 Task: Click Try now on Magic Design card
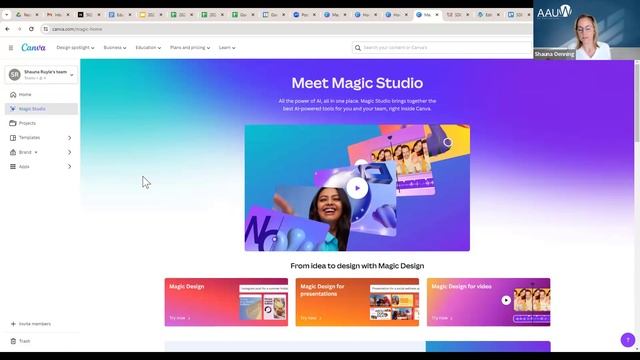pos(180,318)
